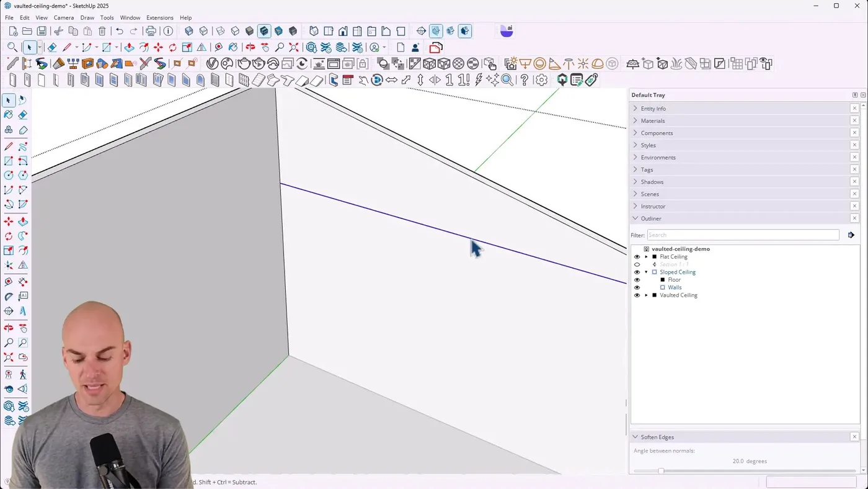Click the Save file icon

coord(42,31)
